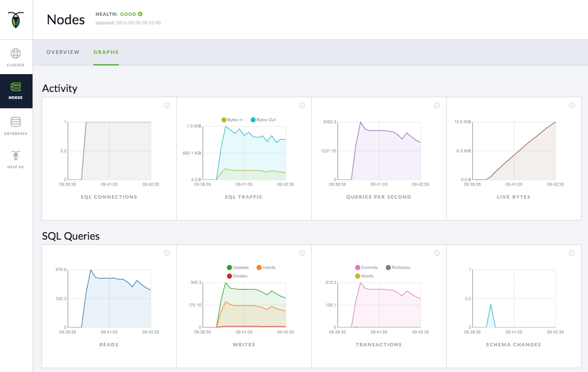
Task: Show info for Schema Changes graph
Action: [572, 253]
